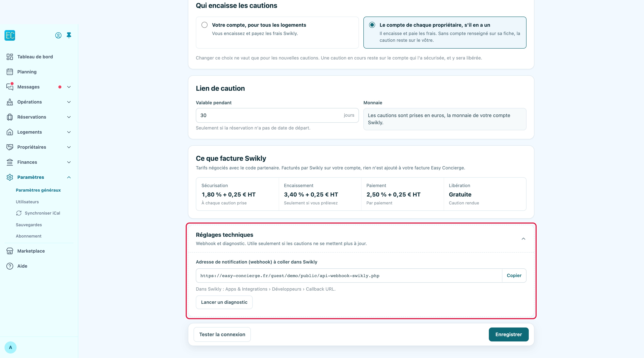The height and width of the screenshot is (358, 644).
Task: Click the Logements house icon
Action: click(x=10, y=132)
